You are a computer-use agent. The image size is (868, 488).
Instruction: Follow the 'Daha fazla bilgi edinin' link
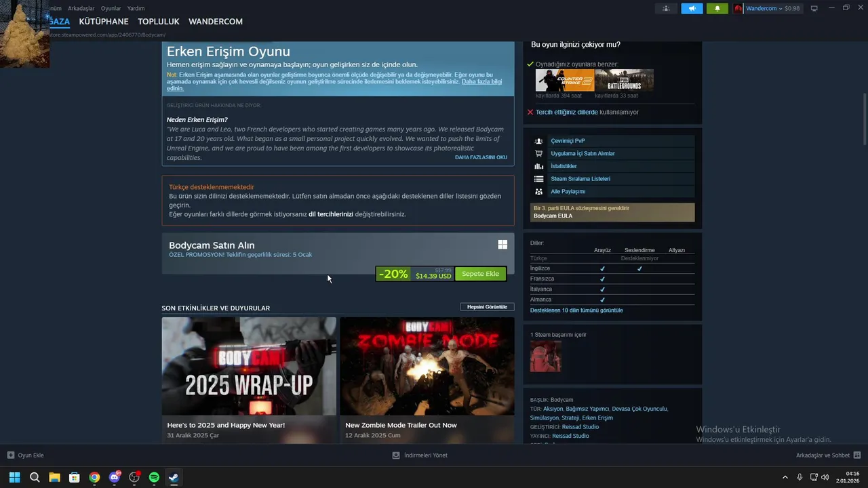481,81
